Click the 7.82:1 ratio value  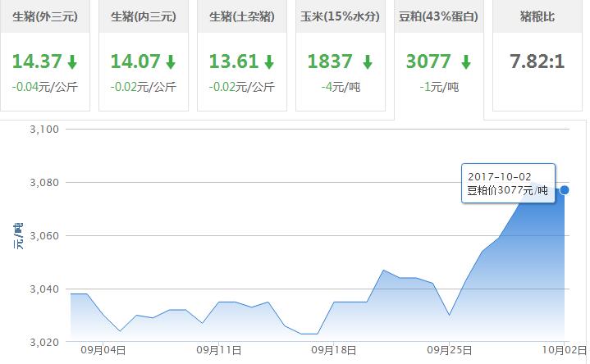pos(537,61)
